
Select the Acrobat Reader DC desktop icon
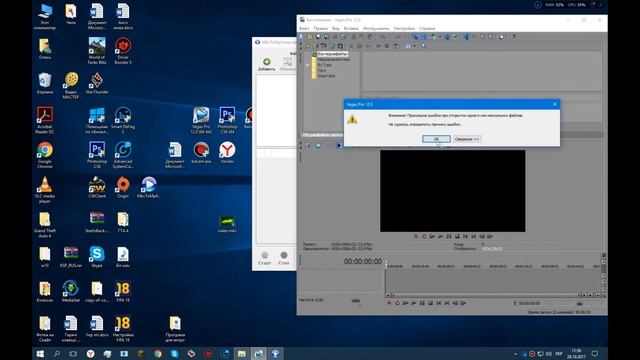tap(45, 120)
